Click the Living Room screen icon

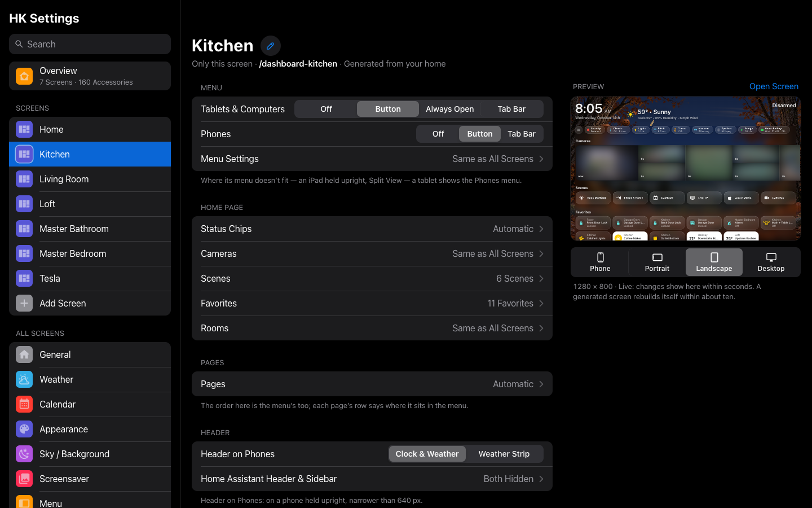click(x=24, y=179)
